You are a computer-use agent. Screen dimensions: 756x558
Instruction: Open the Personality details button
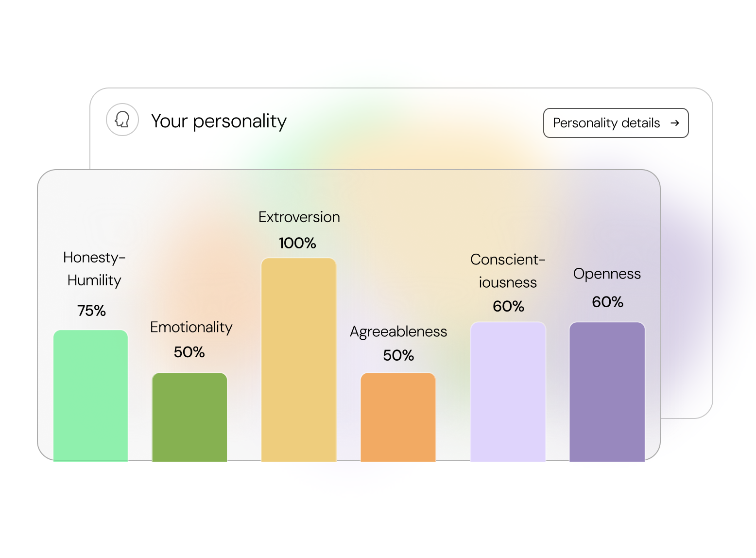616,123
